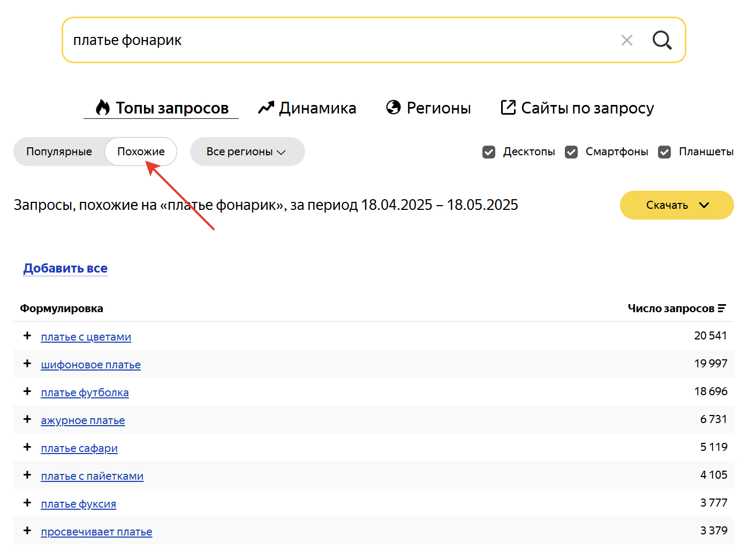
Task: Open the 'платье с пайетками' query link
Action: pyautogui.click(x=92, y=476)
